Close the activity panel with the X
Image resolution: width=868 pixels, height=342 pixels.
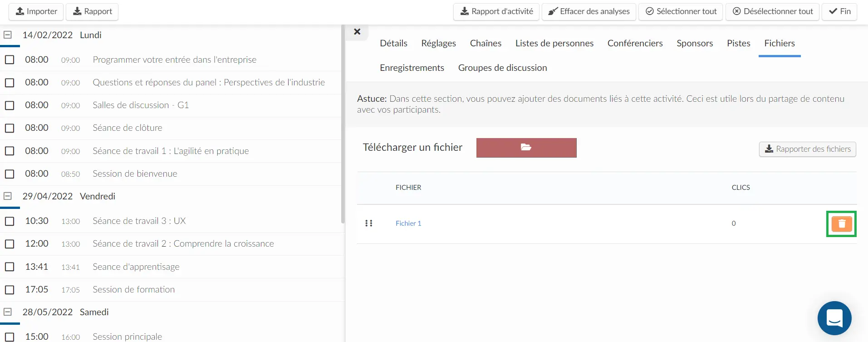357,32
